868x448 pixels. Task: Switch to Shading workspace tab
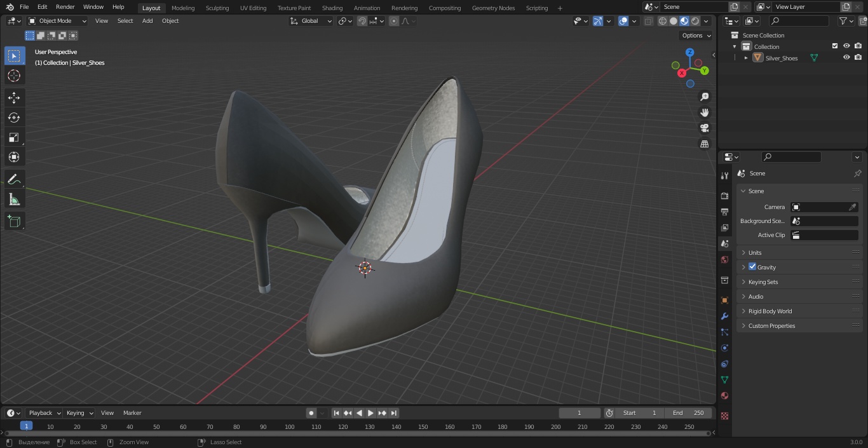click(x=332, y=8)
